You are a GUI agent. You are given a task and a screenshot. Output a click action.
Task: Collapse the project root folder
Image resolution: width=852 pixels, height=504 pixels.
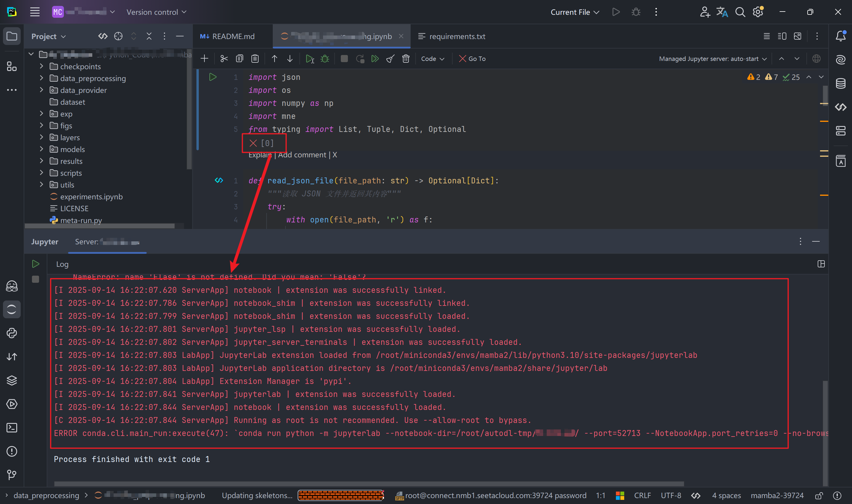[x=31, y=54]
